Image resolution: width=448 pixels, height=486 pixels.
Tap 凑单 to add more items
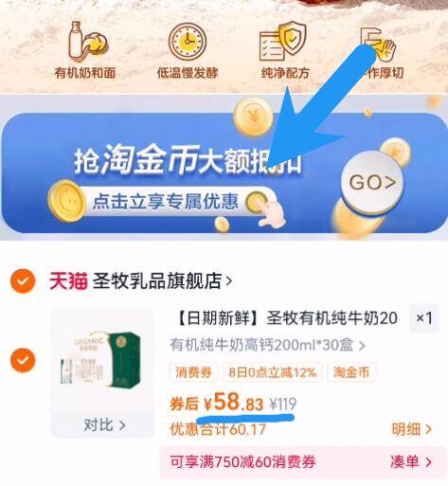tap(411, 462)
